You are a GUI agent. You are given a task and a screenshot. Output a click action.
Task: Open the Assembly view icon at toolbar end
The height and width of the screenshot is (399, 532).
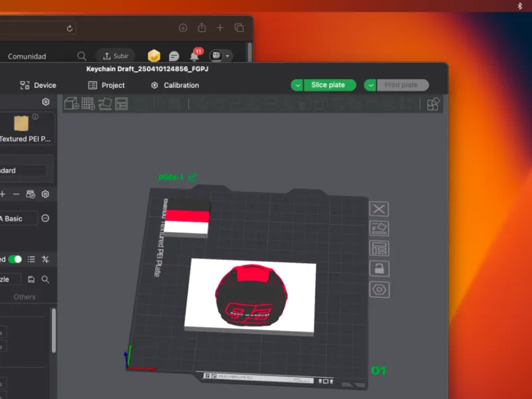434,104
